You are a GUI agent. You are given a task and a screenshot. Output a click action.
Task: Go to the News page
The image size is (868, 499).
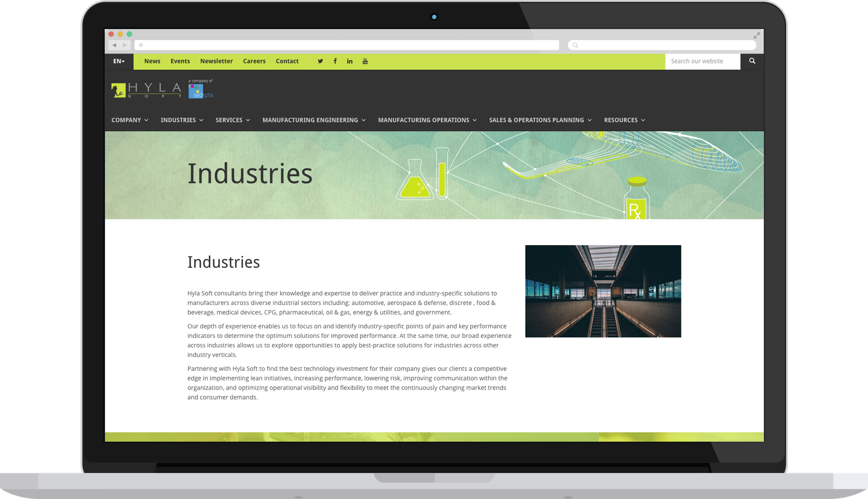click(x=152, y=61)
